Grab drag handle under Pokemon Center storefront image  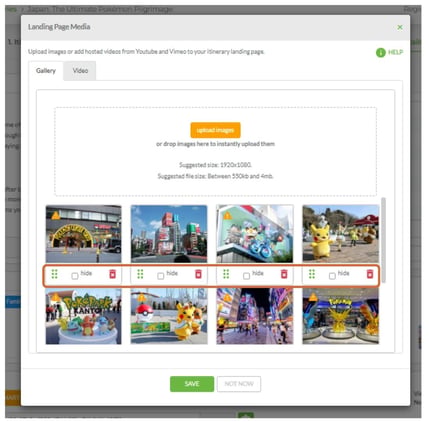(55, 274)
